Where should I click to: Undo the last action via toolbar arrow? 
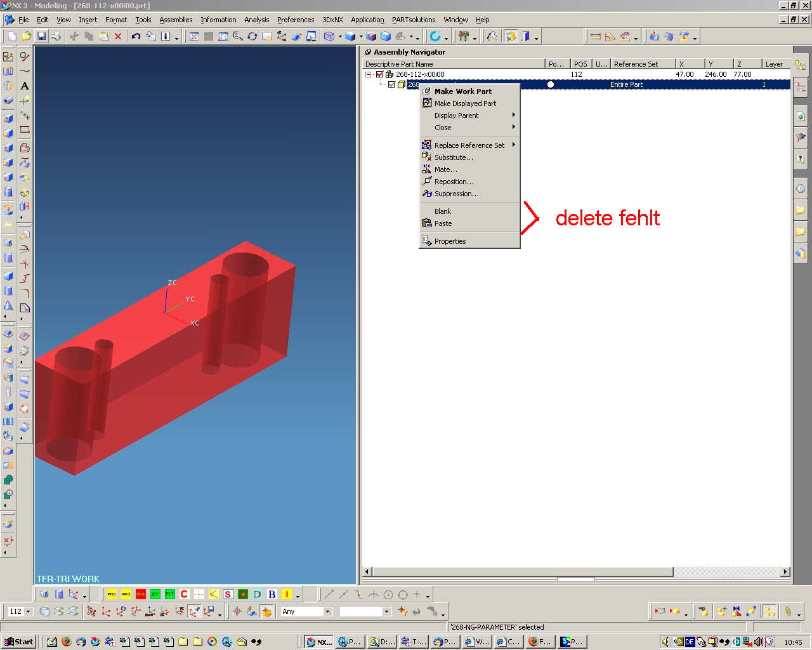136,37
